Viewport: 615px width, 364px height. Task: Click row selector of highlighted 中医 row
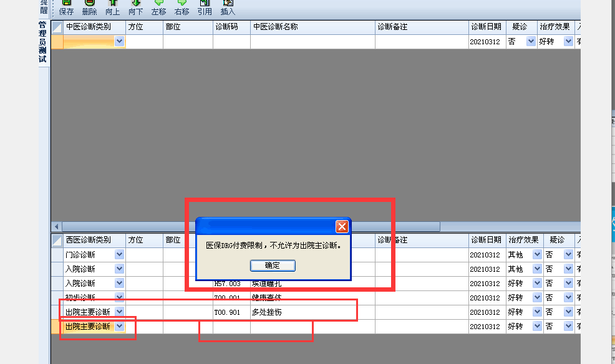pyautogui.click(x=57, y=42)
